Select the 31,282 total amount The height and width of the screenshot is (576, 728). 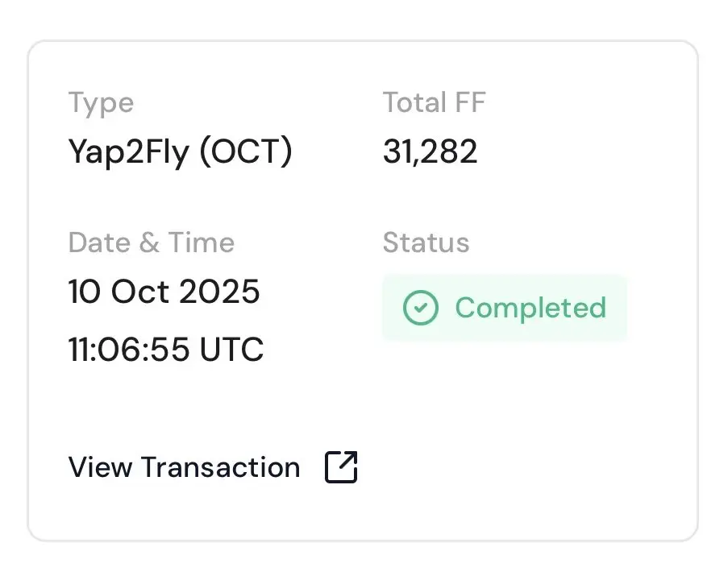pos(430,152)
